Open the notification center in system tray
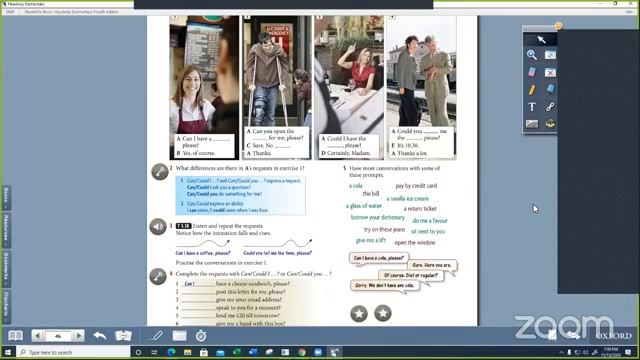 [x=628, y=352]
